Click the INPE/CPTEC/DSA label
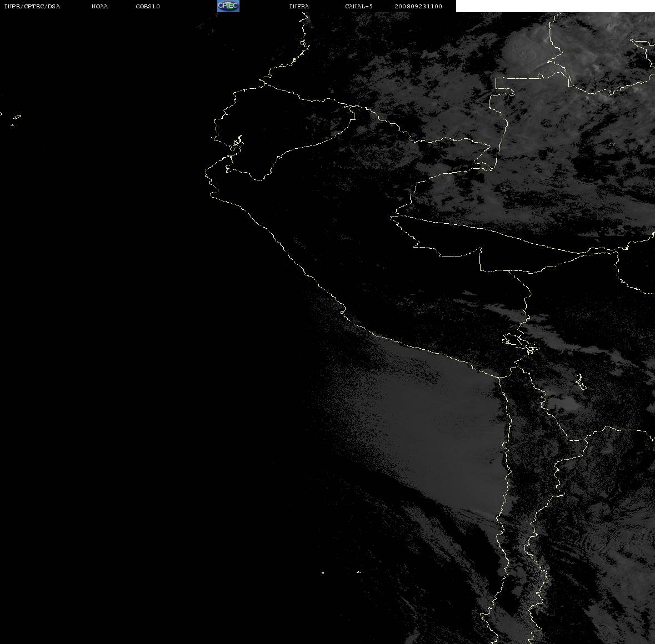 click(x=32, y=6)
